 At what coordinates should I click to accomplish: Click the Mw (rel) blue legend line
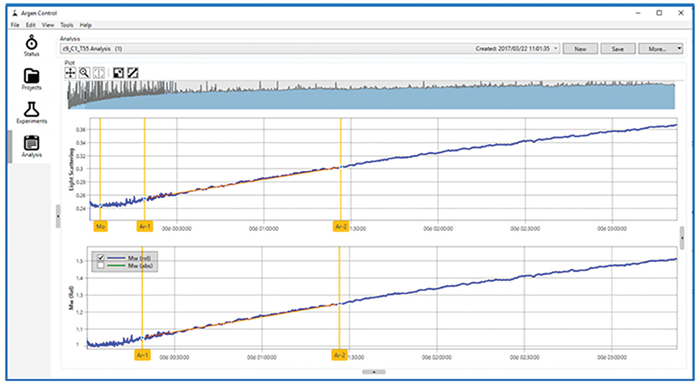(x=116, y=258)
